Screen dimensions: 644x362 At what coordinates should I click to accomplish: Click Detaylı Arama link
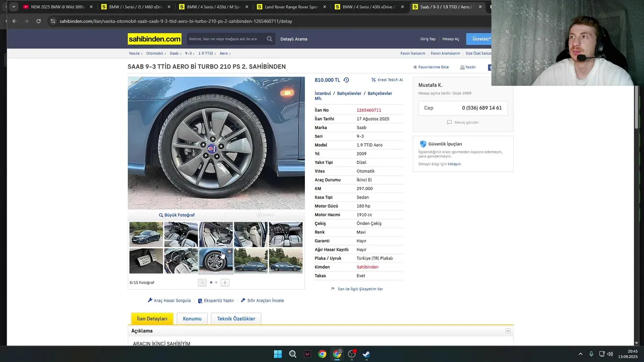pyautogui.click(x=294, y=39)
